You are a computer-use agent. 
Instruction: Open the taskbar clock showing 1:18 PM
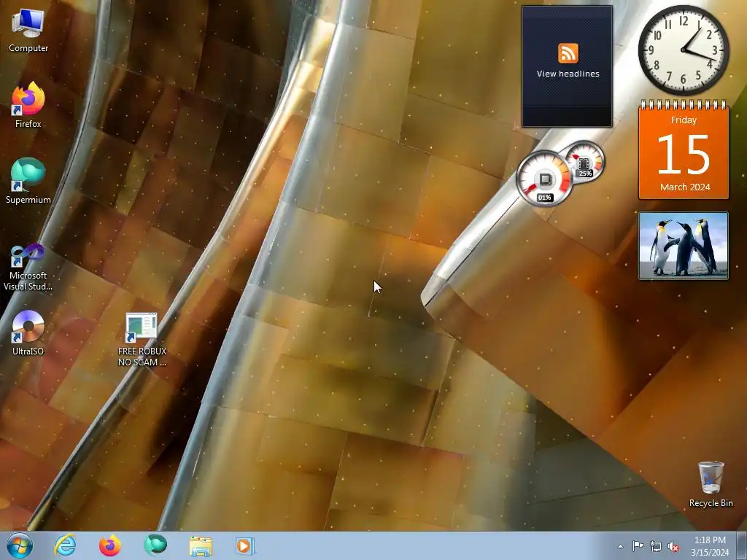click(710, 545)
